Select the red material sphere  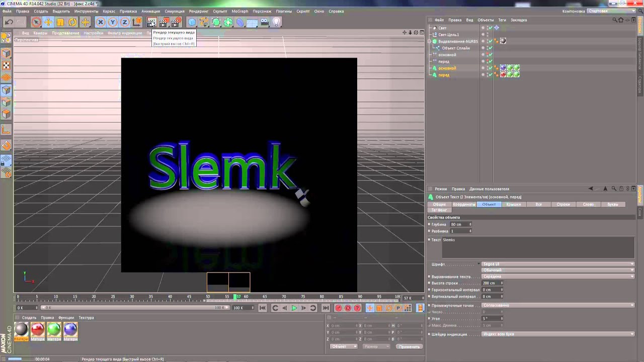38,329
